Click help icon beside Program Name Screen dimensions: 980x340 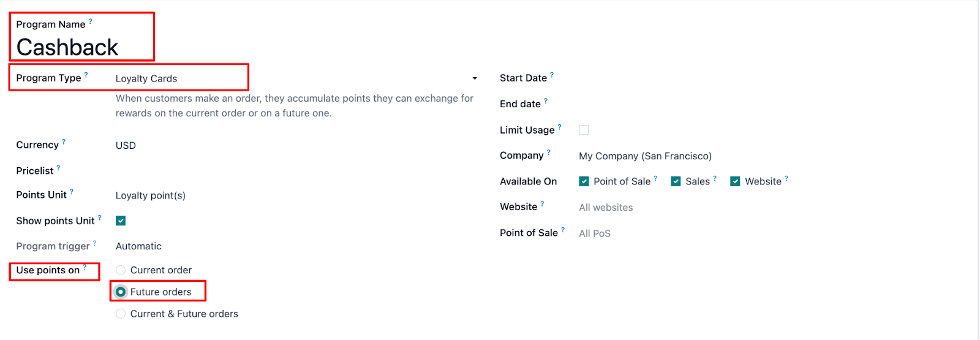point(91,21)
